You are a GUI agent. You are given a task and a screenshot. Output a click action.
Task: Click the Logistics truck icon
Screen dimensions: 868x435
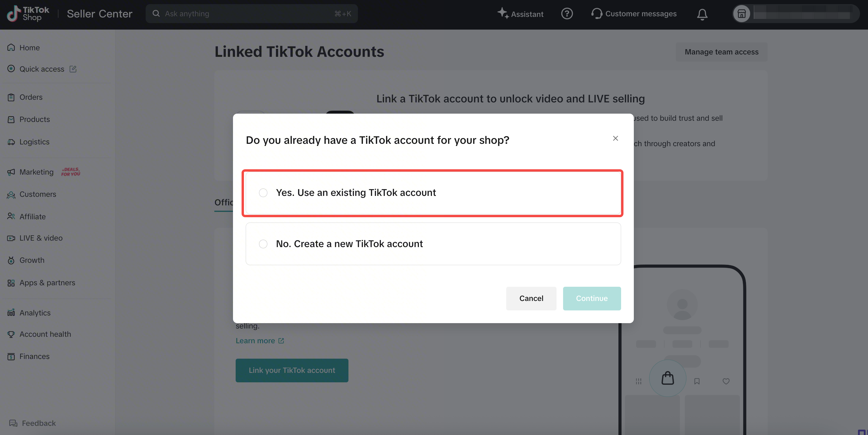click(x=11, y=142)
